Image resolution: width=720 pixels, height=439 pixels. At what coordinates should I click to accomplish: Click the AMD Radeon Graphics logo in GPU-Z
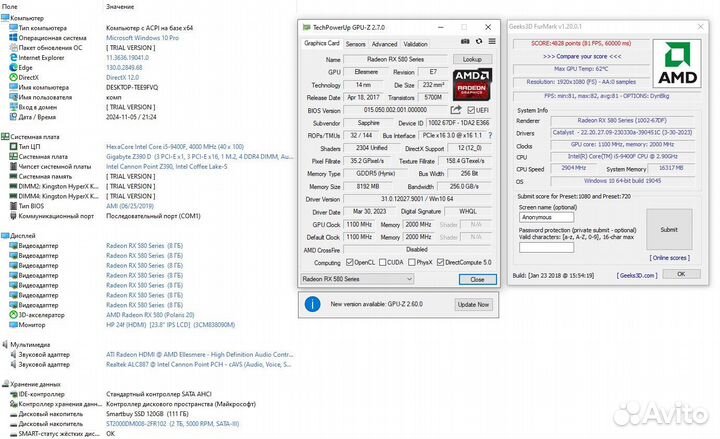coord(472,84)
